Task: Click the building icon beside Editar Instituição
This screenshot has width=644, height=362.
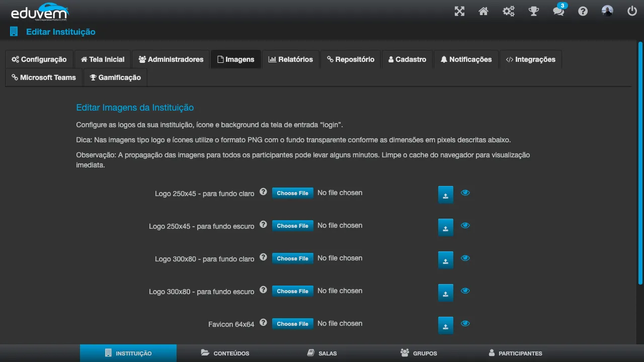Action: pos(14,32)
